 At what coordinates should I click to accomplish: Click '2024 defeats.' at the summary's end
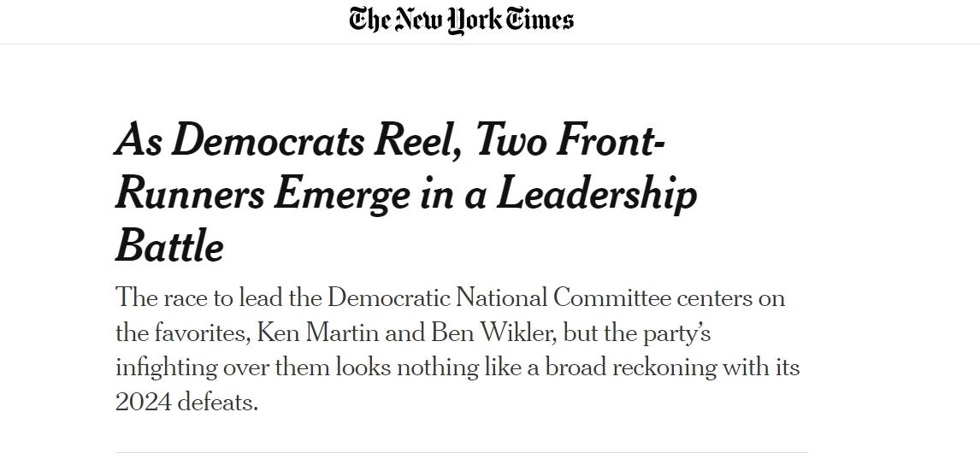187,403
